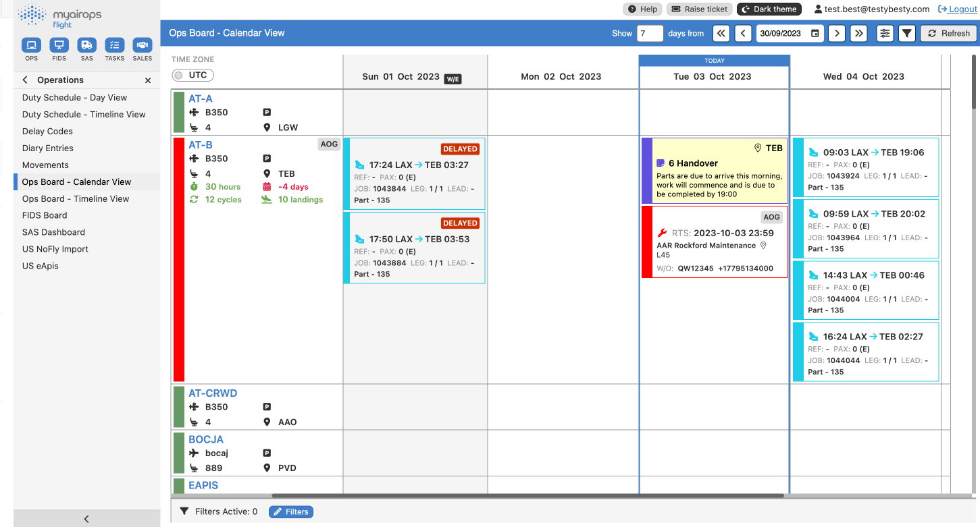Open the 09:59 LAX to TEB flight
980x527 pixels.
coord(866,229)
